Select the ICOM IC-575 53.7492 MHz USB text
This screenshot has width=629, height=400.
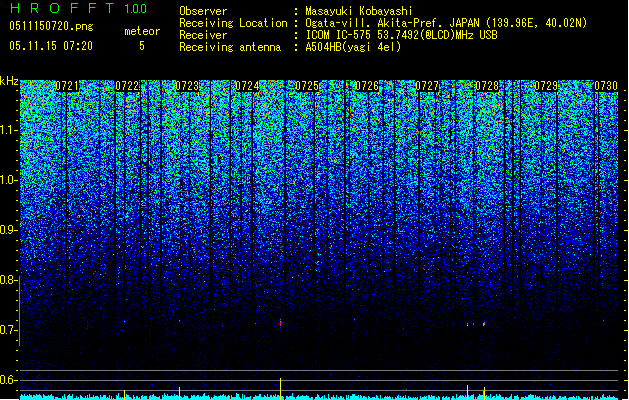(401, 35)
